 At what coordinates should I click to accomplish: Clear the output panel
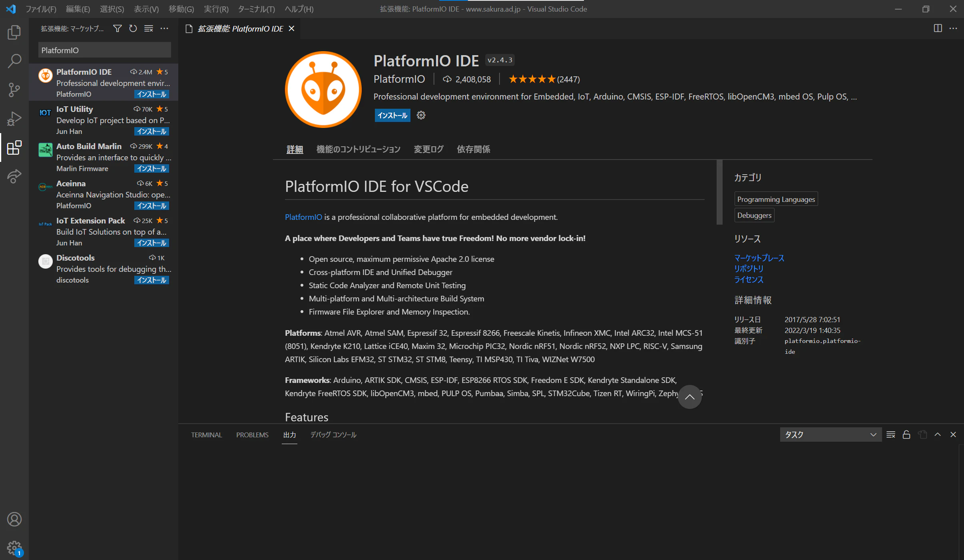(x=891, y=434)
